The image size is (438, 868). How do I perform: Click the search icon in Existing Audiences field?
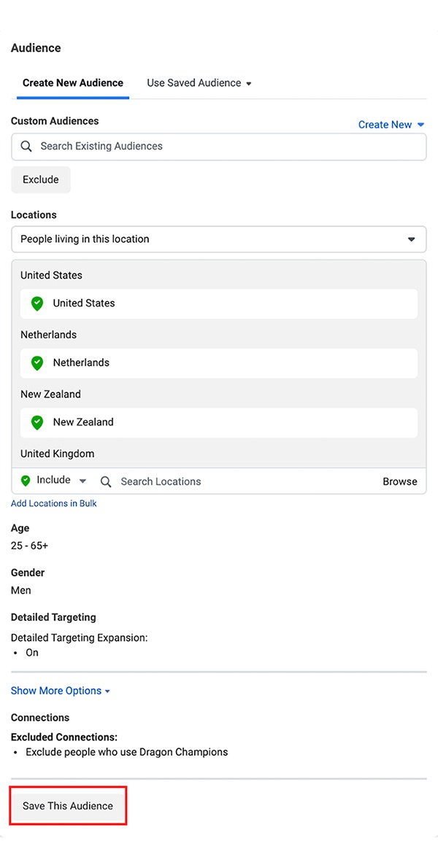click(x=26, y=147)
